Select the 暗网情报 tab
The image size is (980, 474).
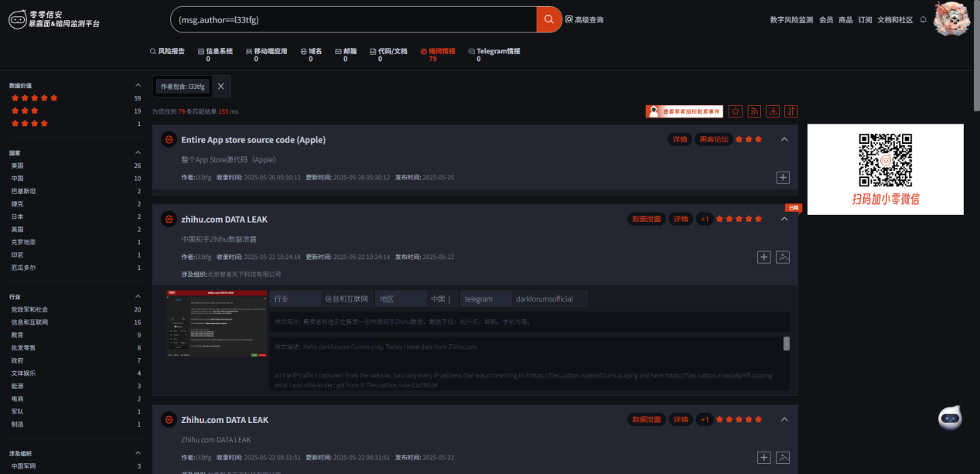(438, 54)
